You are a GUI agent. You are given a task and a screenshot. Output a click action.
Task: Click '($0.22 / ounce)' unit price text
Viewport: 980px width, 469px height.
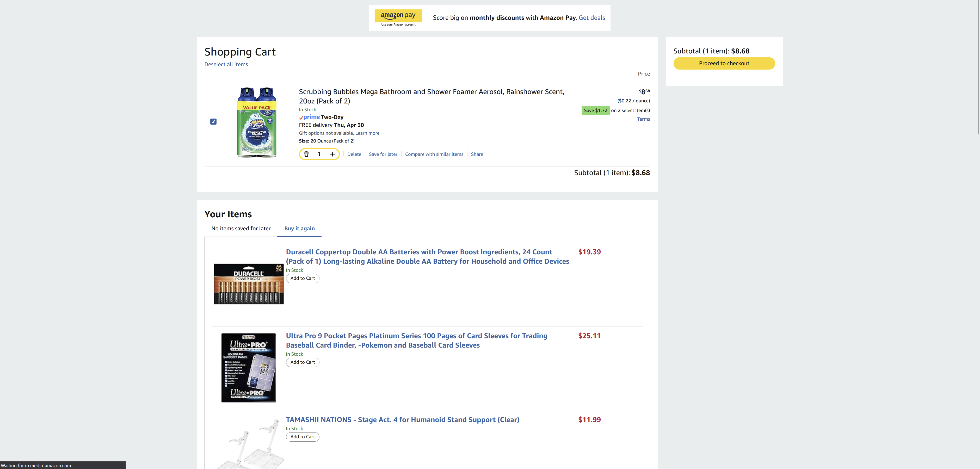633,101
